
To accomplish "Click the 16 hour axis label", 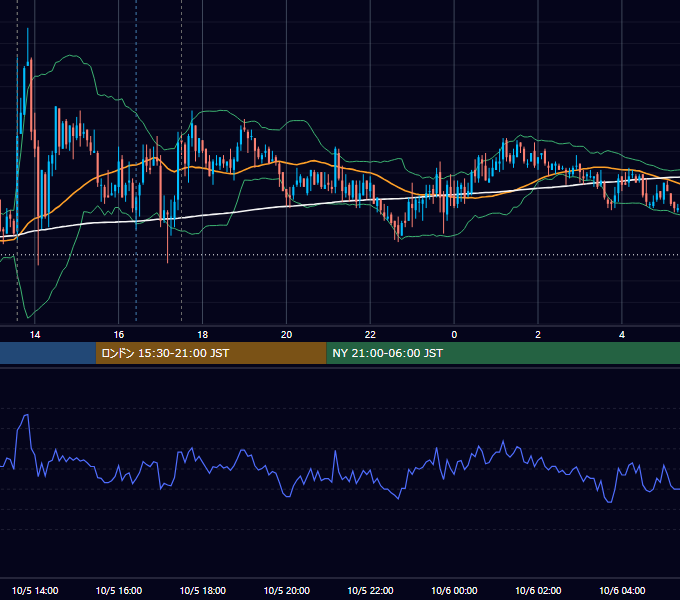I will (118, 335).
